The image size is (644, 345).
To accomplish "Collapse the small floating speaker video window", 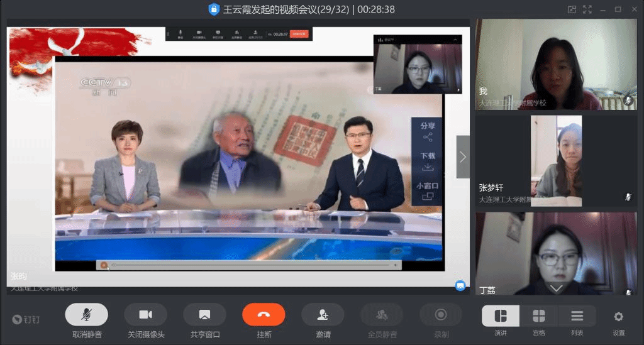I will 456,40.
